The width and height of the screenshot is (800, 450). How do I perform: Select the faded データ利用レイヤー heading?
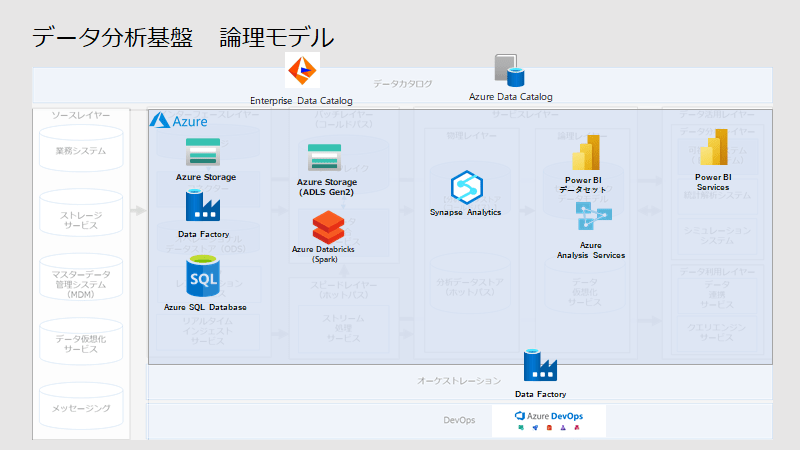coord(717,272)
